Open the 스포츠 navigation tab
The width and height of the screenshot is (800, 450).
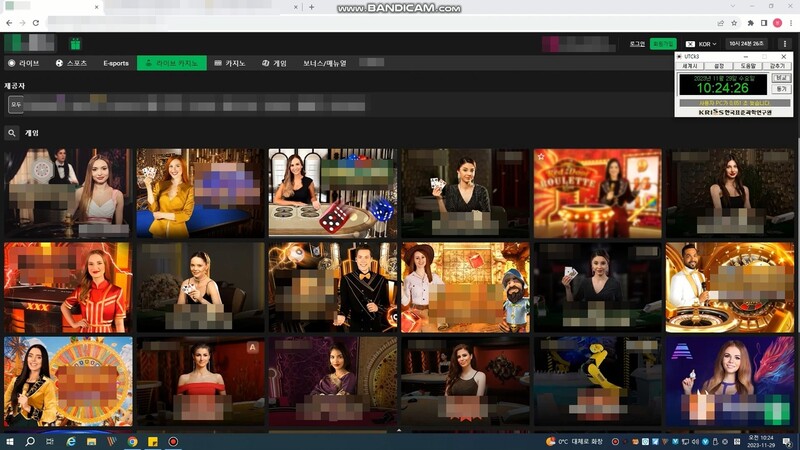[x=70, y=63]
